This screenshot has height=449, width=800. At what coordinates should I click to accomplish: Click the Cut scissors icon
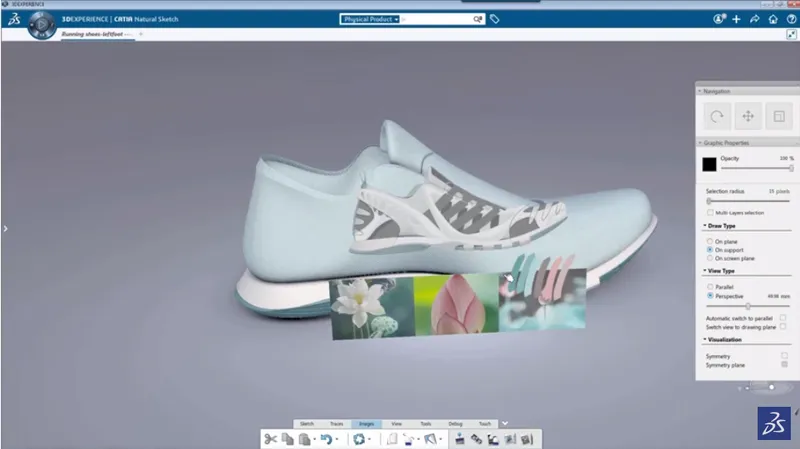(x=270, y=439)
